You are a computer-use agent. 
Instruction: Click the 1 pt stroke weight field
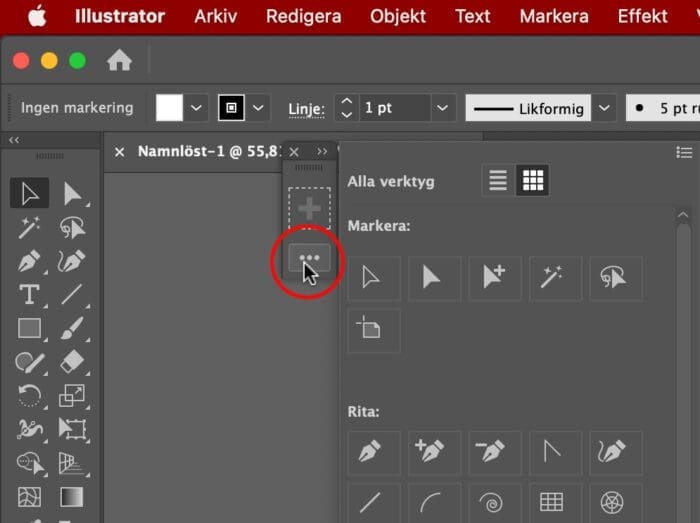tap(396, 108)
